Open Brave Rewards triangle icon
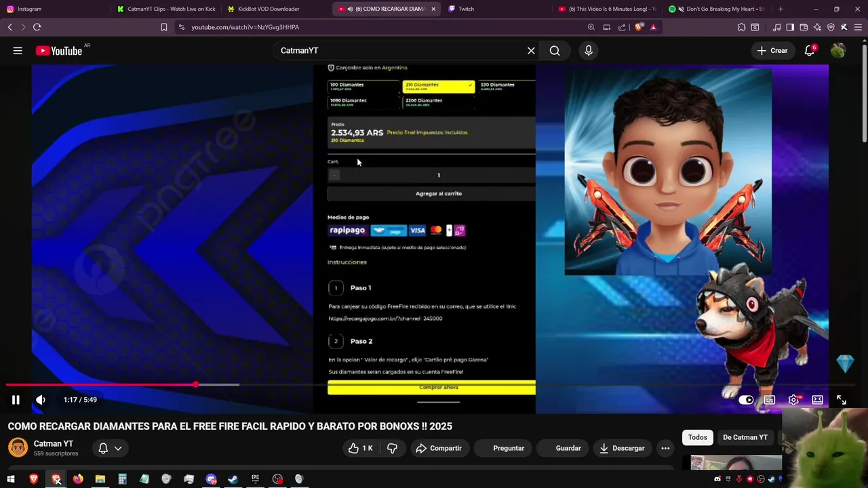The height and width of the screenshot is (488, 868). [653, 27]
